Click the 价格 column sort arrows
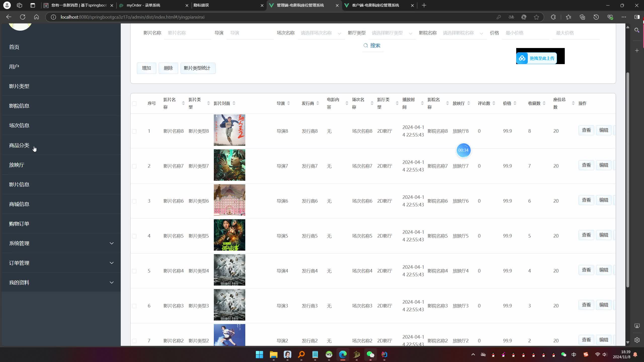 [x=515, y=103]
